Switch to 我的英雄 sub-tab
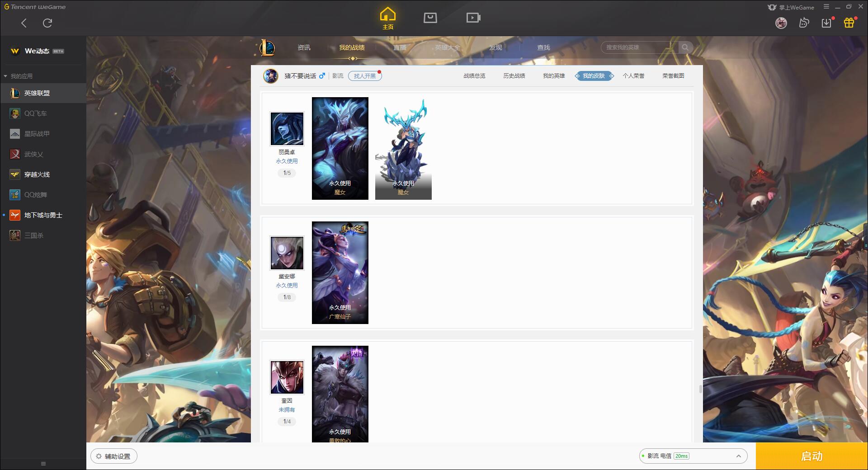This screenshot has width=868, height=470. pos(554,76)
